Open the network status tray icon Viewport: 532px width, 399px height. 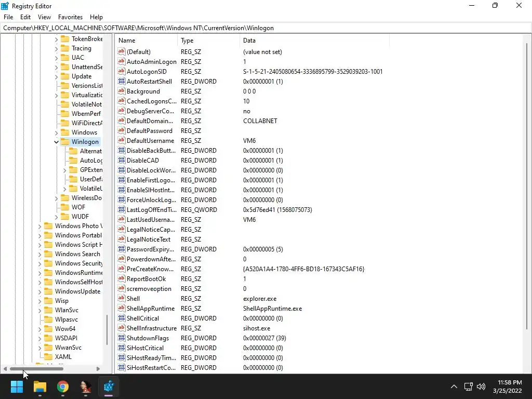[x=468, y=387]
